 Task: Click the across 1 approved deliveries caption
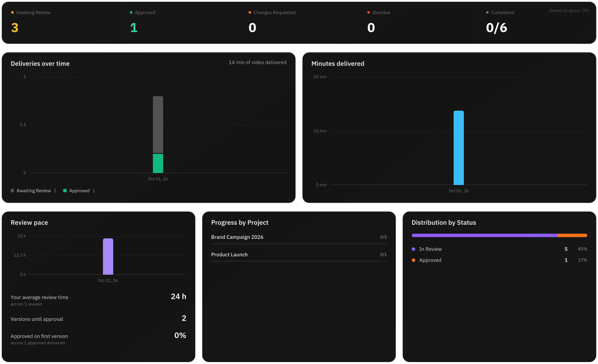(38, 343)
